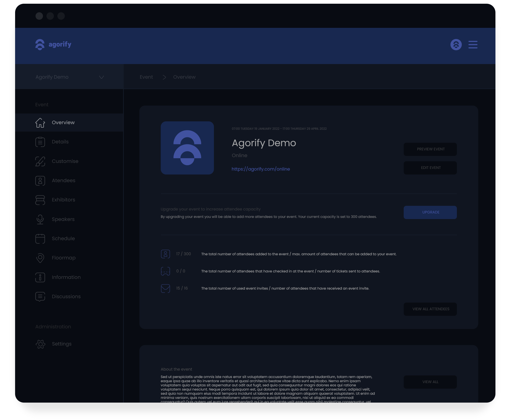Click the Exhibitors booth icon
Screen dimensions: 511x420
40,200
